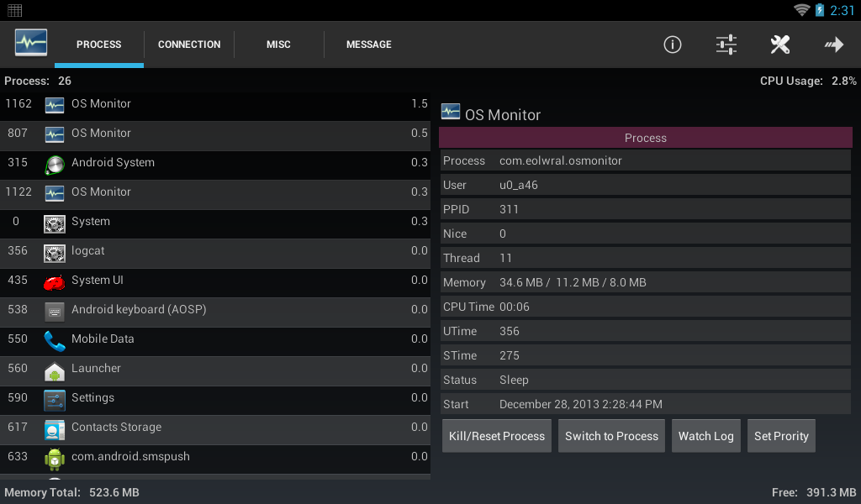The width and height of the screenshot is (861, 504).
Task: Tap the Mobile Data phone icon
Action: (55, 341)
